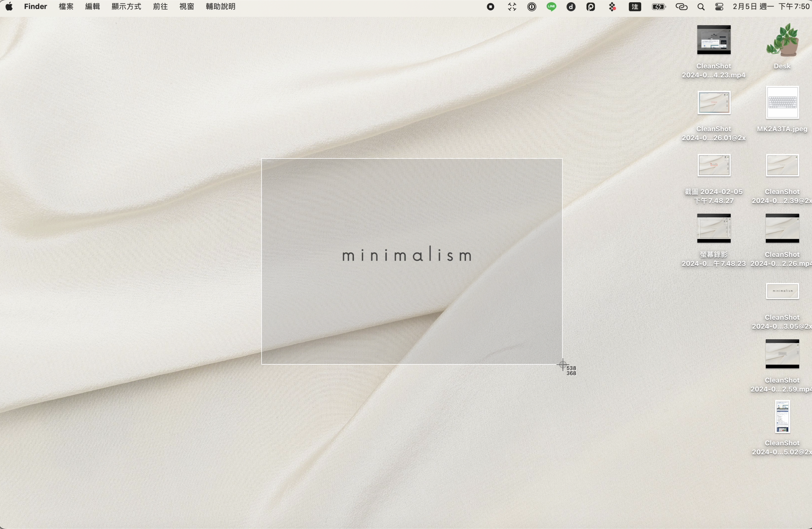Open the Apple menu
This screenshot has width=812, height=529.
[x=9, y=7]
